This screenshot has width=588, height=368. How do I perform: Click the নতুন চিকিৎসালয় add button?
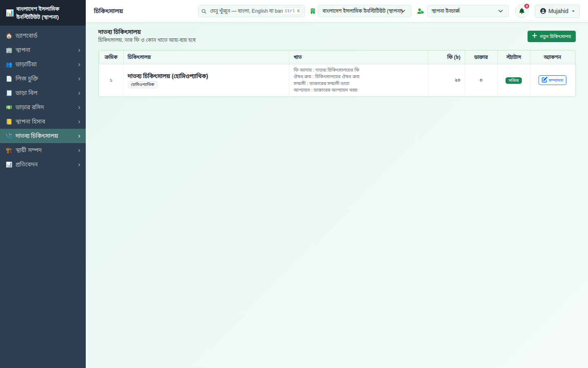(x=552, y=36)
